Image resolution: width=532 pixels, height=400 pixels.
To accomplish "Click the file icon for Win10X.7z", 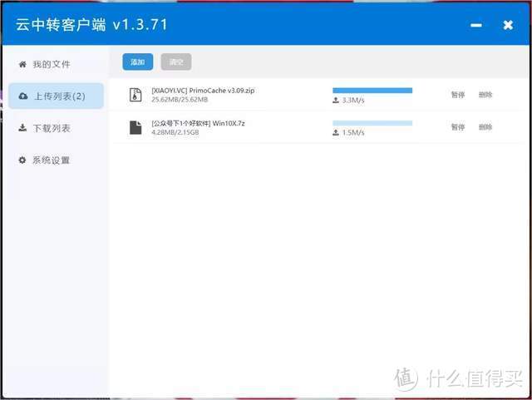I will (x=135, y=127).
